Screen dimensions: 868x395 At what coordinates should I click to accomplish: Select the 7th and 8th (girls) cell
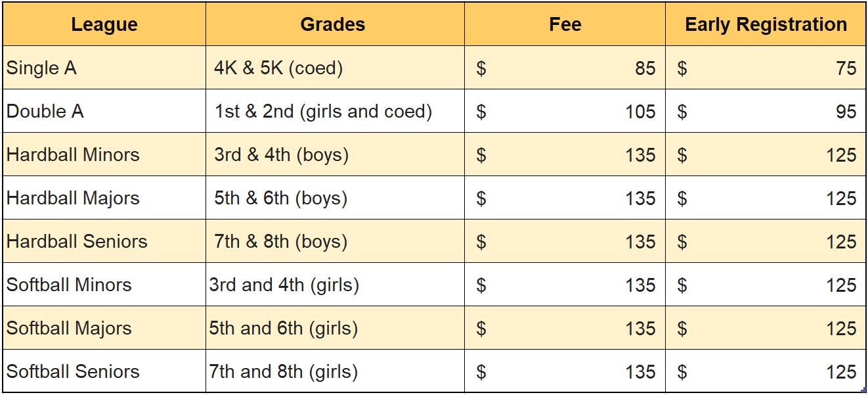[x=336, y=371]
